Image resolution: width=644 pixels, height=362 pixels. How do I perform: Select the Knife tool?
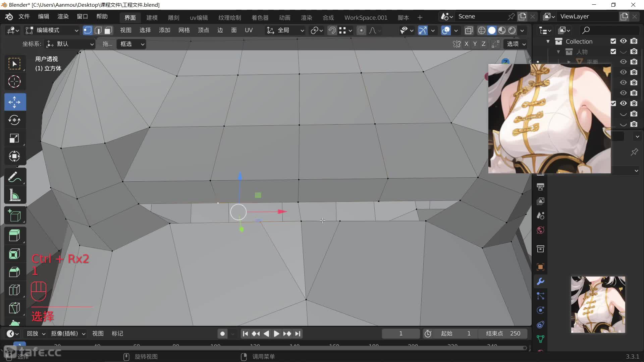[14, 308]
